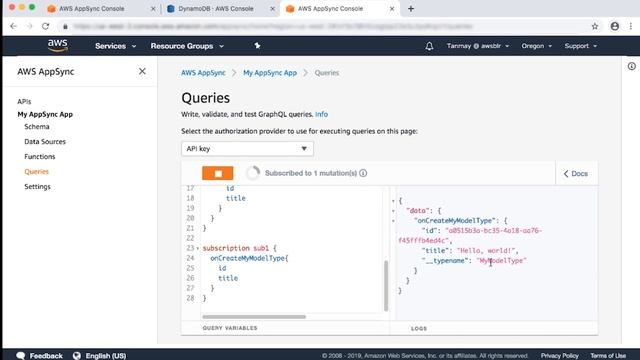Expand the QUERY VARIABLES panel
The width and height of the screenshot is (640, 360).
[230, 328]
